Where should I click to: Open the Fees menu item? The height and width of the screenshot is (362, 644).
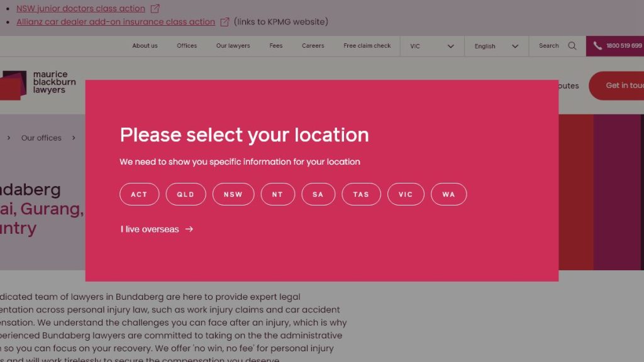[275, 45]
